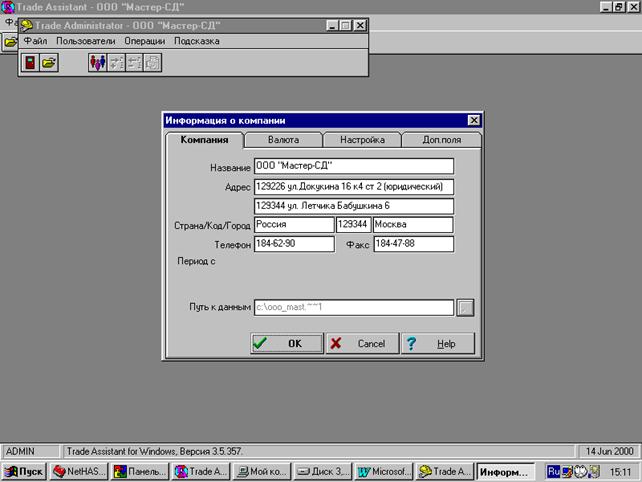The width and height of the screenshot is (642, 482).
Task: Click the browse button beside data path
Action: [465, 308]
